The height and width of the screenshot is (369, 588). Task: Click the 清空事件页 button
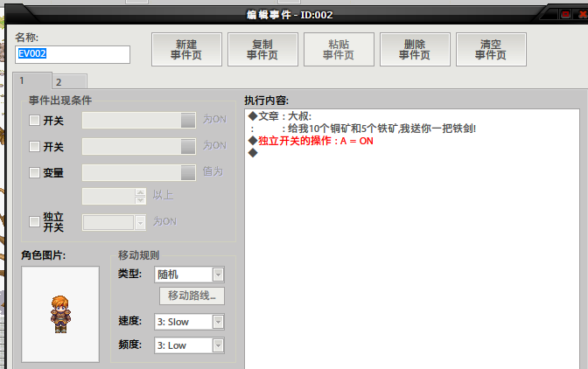pyautogui.click(x=491, y=50)
